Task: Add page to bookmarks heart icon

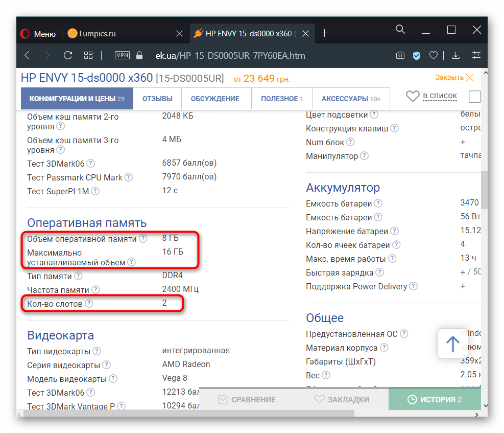Action: [433, 55]
